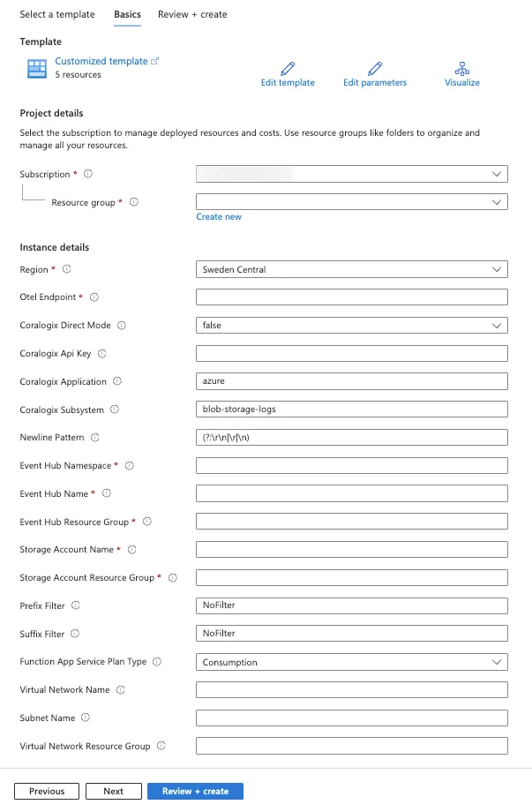This screenshot has width=532, height=812.
Task: Switch to the Review + create tab
Action: tap(192, 14)
